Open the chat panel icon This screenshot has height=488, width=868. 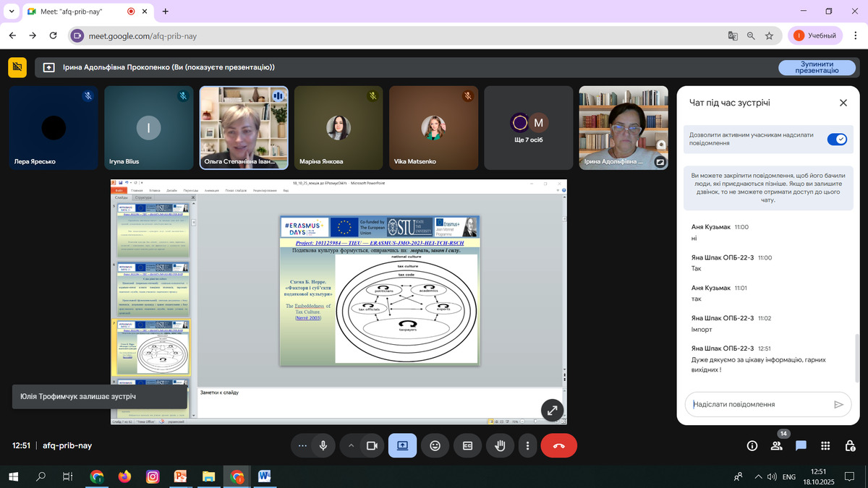point(801,446)
